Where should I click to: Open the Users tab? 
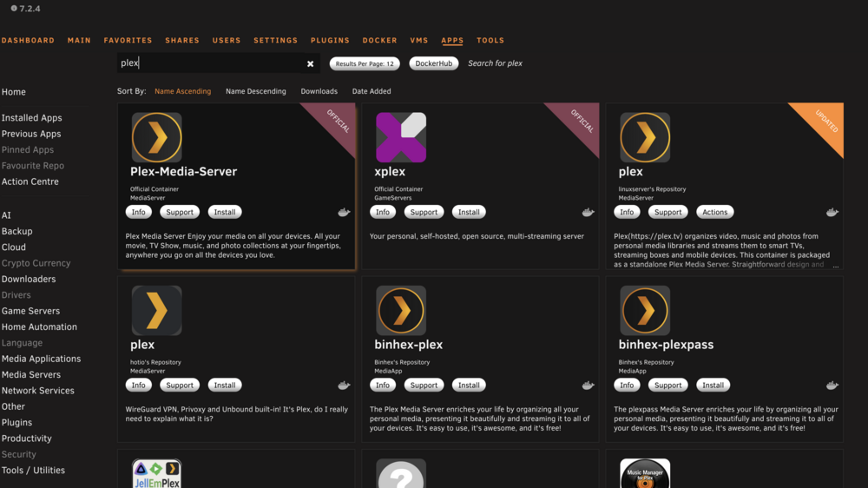click(x=227, y=41)
